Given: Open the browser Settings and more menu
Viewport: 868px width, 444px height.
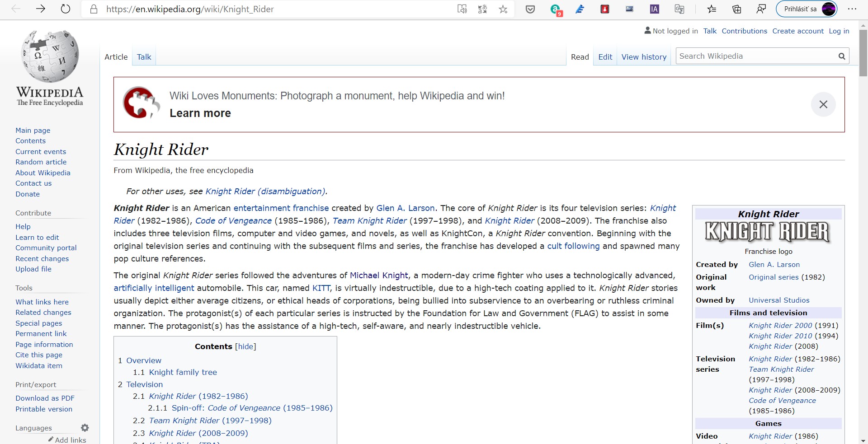Looking at the screenshot, I should [852, 9].
